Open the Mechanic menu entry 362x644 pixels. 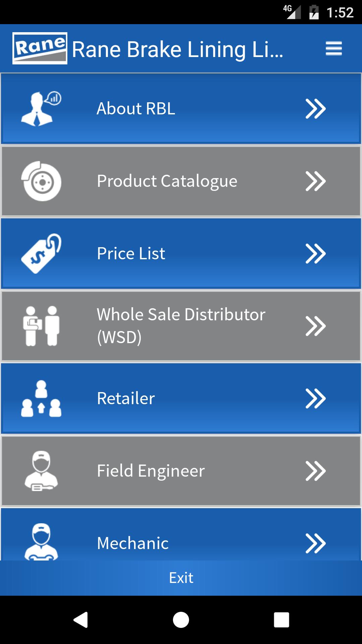(181, 535)
